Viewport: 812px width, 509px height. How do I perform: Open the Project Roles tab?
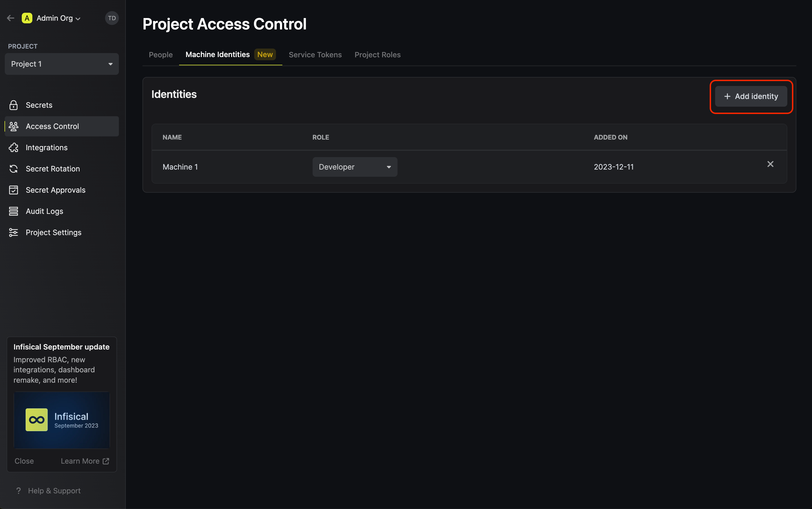point(377,55)
